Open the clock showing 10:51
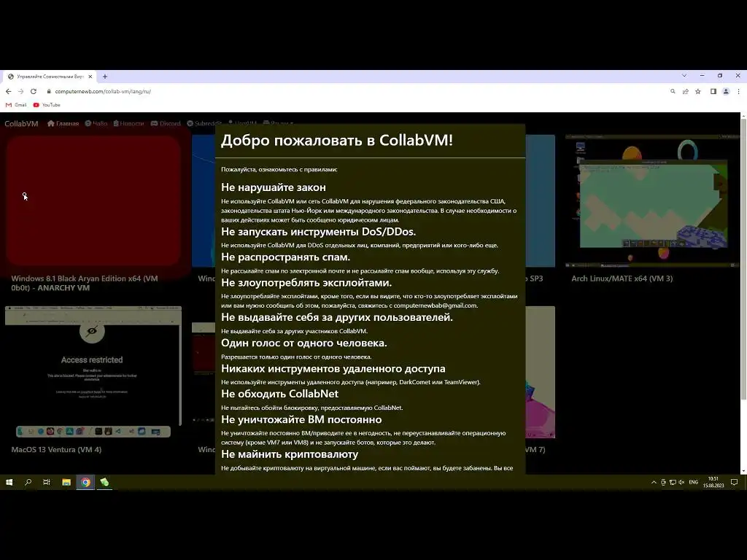Screen dimensions: 747x560 coord(713,483)
